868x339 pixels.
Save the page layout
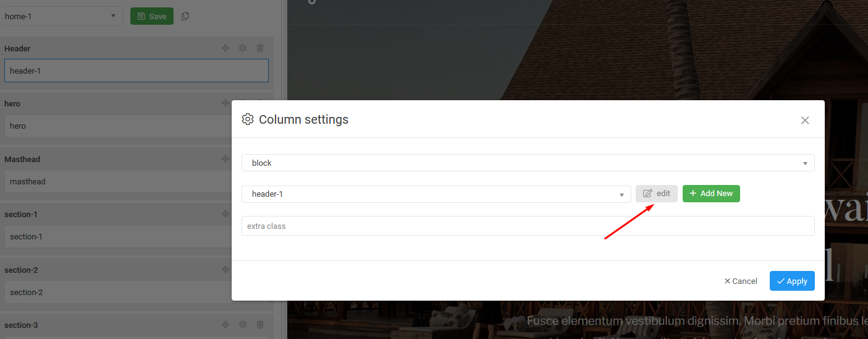pyautogui.click(x=152, y=16)
